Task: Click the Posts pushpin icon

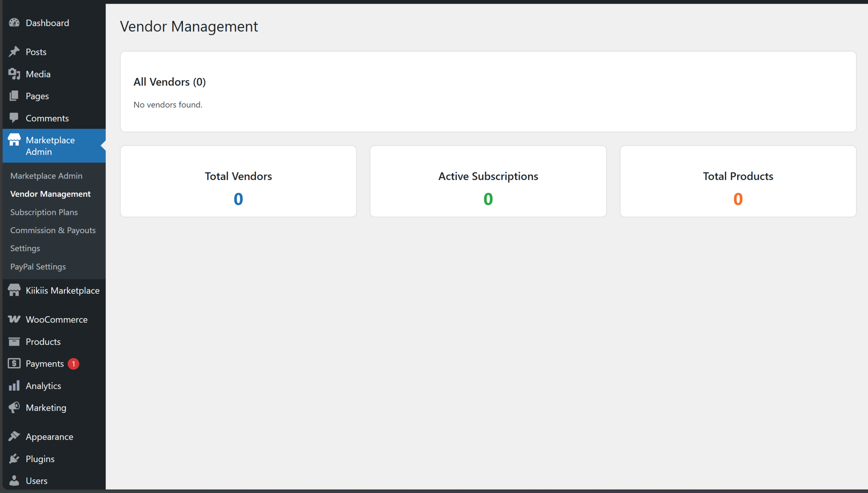Action: pyautogui.click(x=14, y=52)
